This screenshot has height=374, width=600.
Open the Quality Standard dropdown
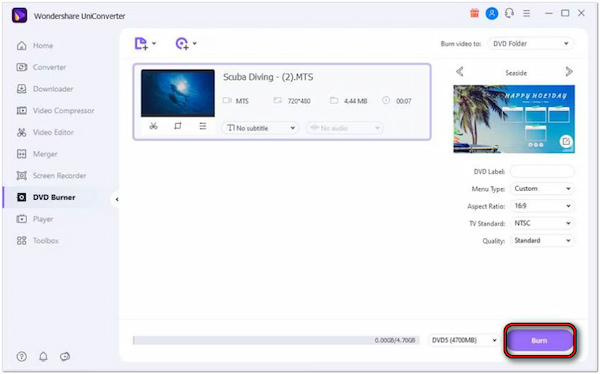coord(542,241)
